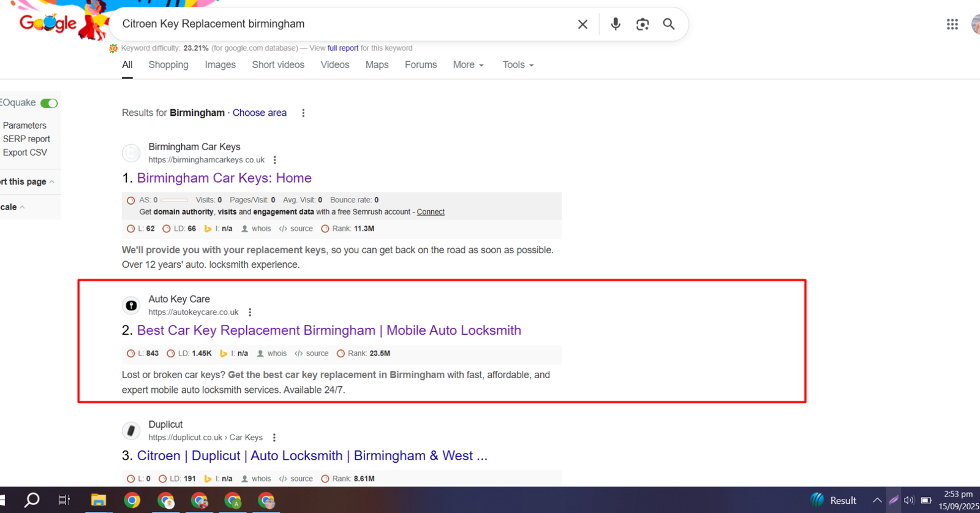The height and width of the screenshot is (513, 980).
Task: Expand the More search filters dropdown
Action: point(468,65)
